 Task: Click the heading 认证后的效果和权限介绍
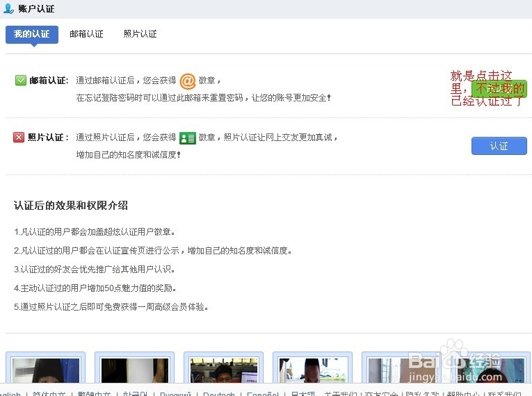pos(71,206)
